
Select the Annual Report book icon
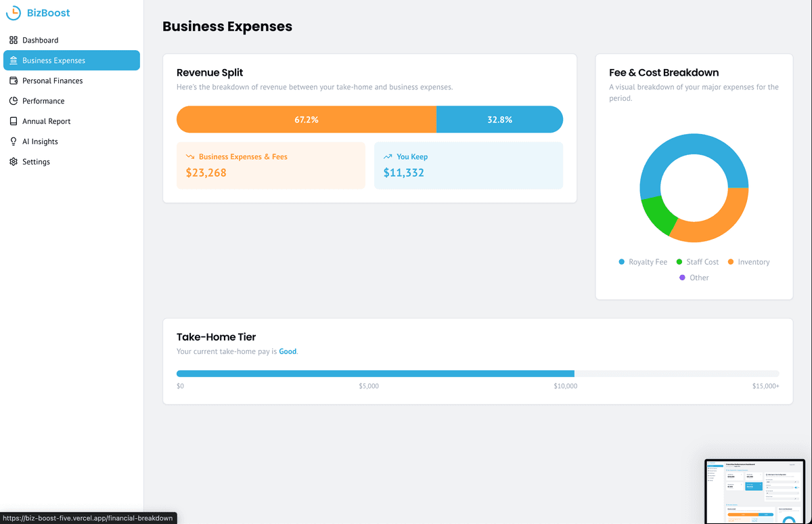click(14, 121)
